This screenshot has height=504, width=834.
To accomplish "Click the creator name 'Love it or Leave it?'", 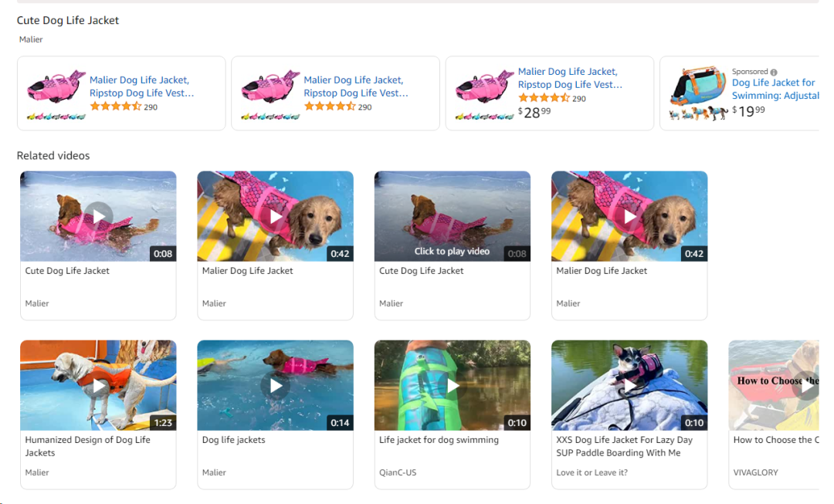I will [592, 472].
